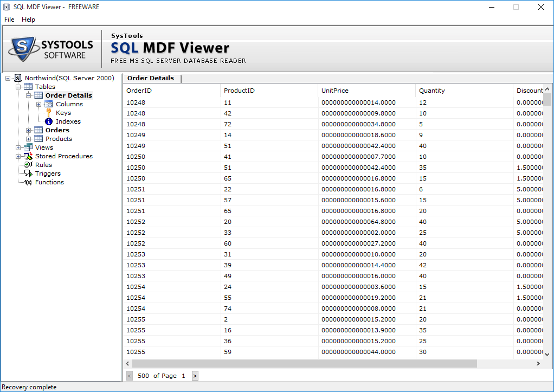Go to previous page of records
554x392 pixels.
(130, 376)
